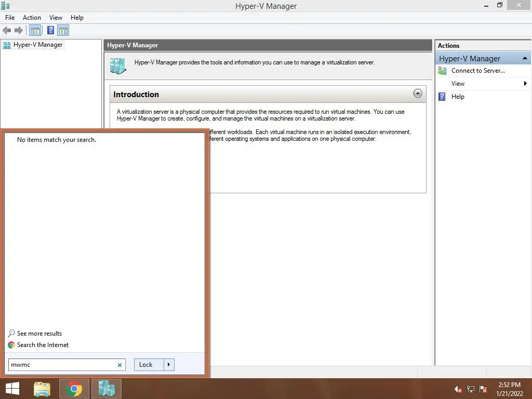Select Hyper-V Manager node in console tree
Screen dimensions: 532x399
tap(33, 45)
